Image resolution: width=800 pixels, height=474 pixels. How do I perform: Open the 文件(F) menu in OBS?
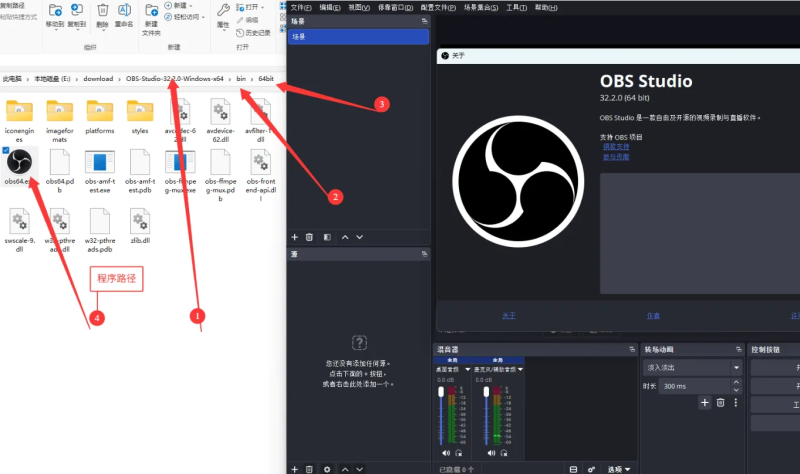coord(301,8)
